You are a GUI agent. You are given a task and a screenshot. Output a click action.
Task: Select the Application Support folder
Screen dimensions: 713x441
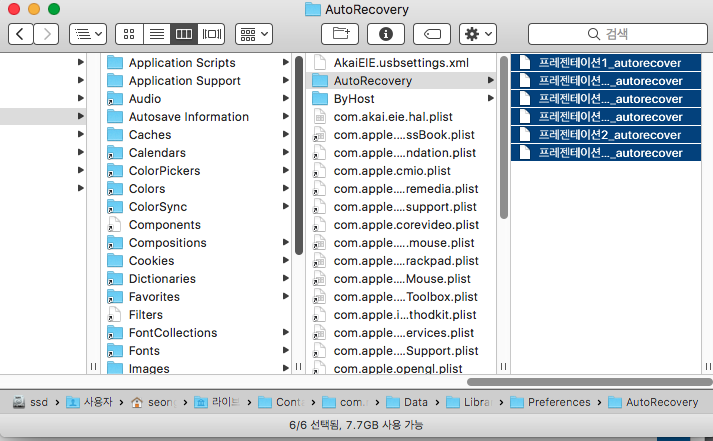coord(198,81)
